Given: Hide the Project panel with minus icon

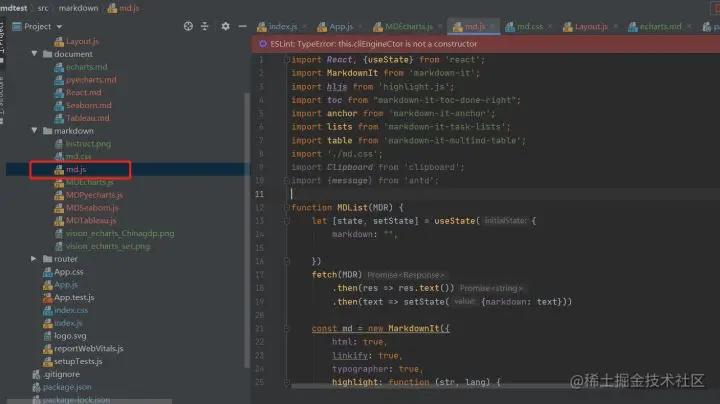Looking at the screenshot, I should (242, 27).
